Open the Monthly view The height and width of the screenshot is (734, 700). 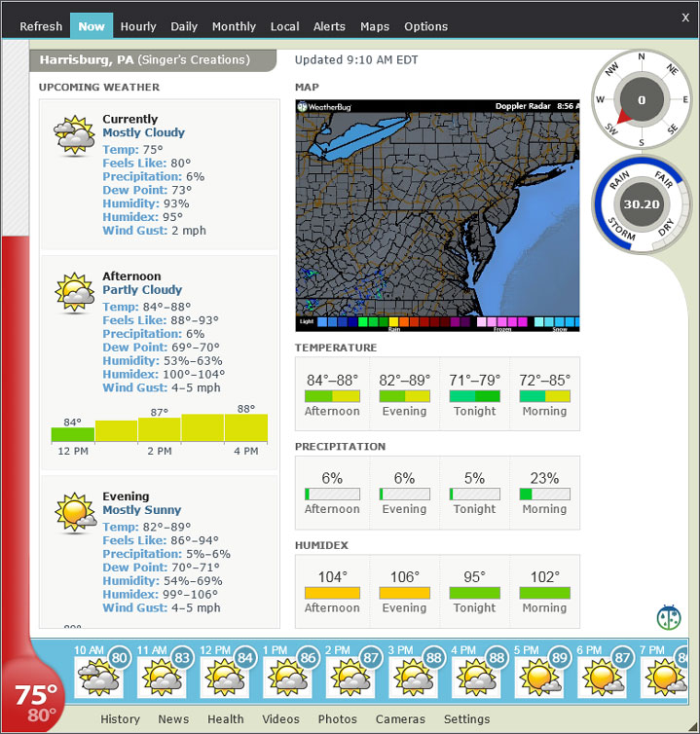click(x=234, y=26)
